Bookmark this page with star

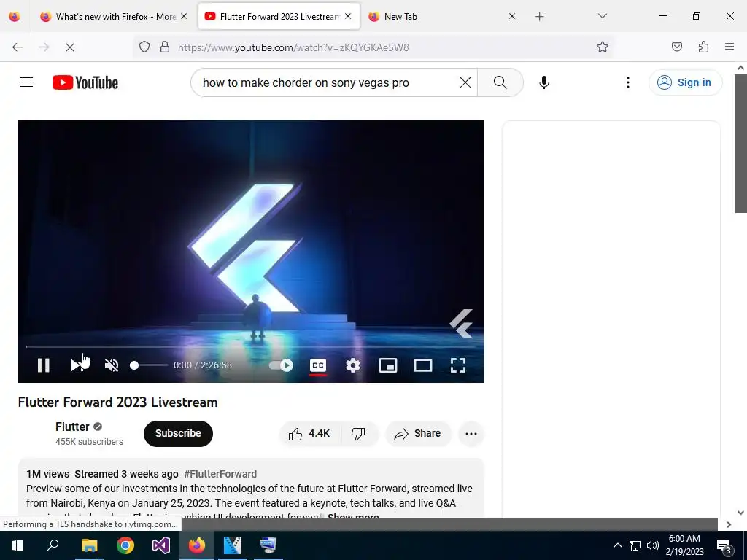tap(603, 47)
